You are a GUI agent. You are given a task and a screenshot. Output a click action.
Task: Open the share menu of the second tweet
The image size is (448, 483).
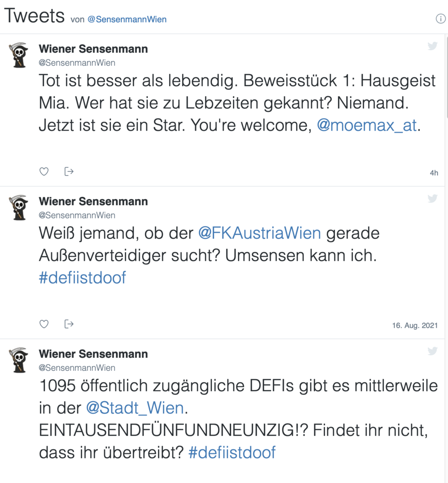tap(69, 324)
